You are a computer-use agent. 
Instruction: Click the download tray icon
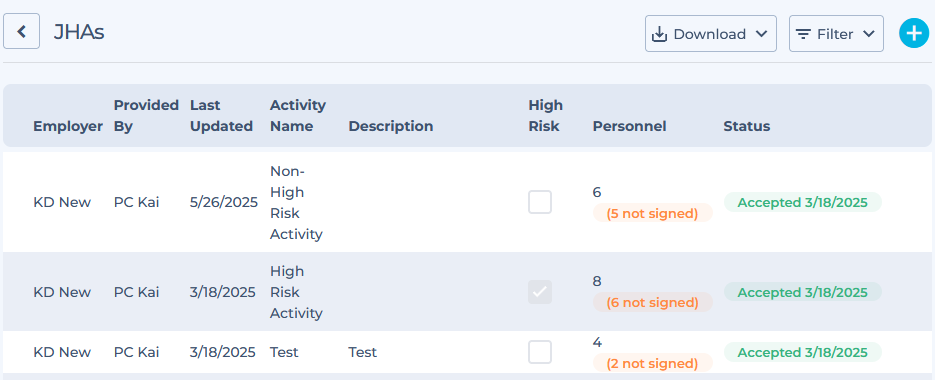659,35
